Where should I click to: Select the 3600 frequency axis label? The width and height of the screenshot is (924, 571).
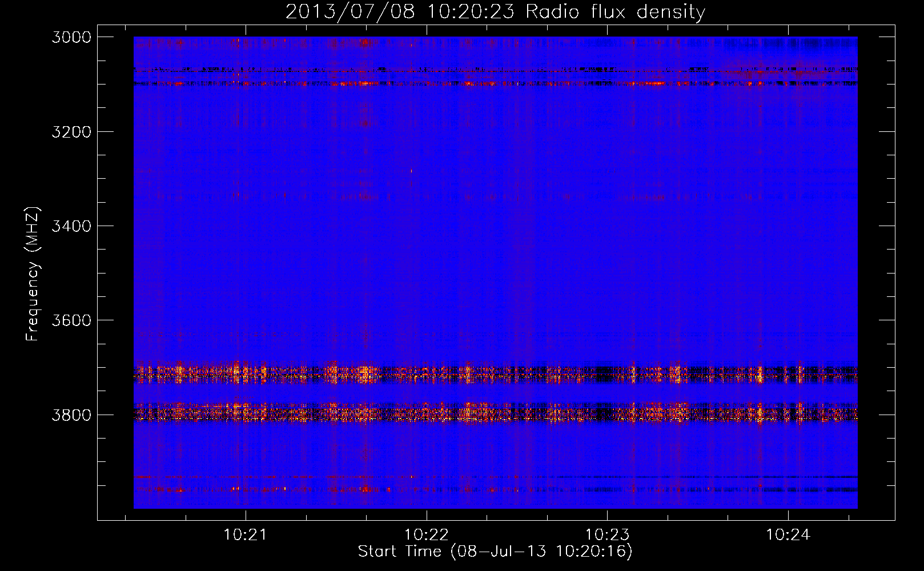[71, 320]
